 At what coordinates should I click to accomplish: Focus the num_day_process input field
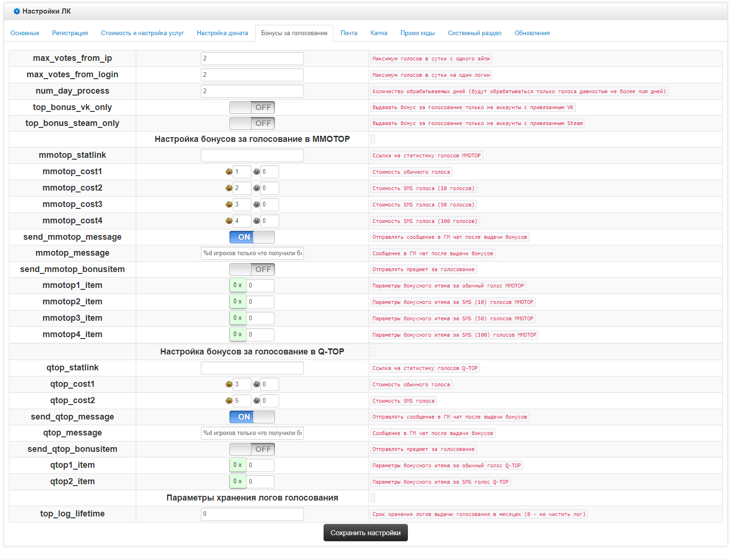point(252,91)
